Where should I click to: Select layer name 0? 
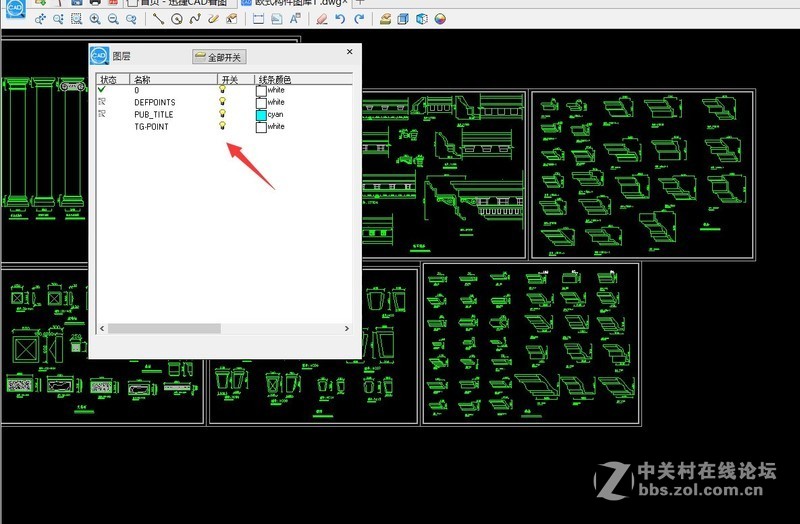pos(137,90)
